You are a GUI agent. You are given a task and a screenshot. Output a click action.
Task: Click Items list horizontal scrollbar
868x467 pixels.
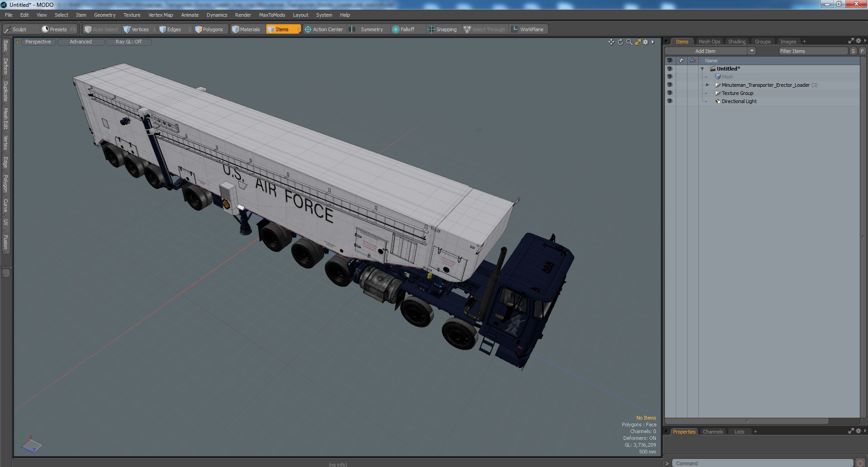click(x=746, y=421)
